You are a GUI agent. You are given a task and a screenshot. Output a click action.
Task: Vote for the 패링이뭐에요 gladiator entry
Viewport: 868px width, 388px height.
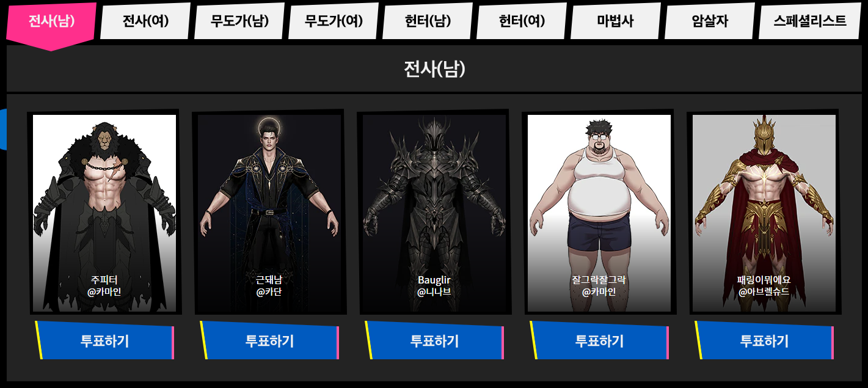[x=764, y=340]
